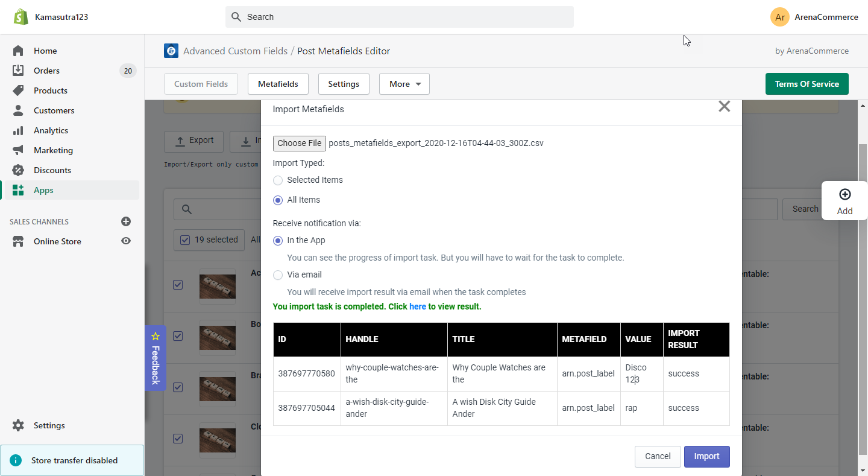Click the Choose File button

point(300,143)
